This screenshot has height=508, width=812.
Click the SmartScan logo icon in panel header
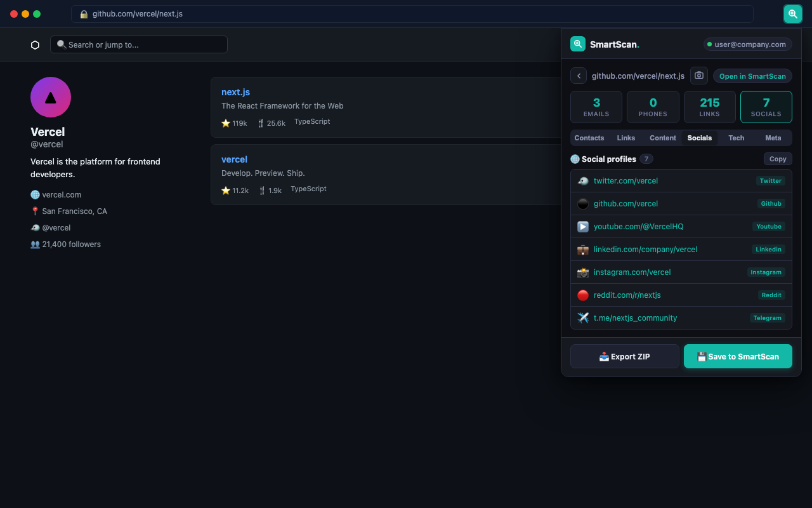coord(578,44)
